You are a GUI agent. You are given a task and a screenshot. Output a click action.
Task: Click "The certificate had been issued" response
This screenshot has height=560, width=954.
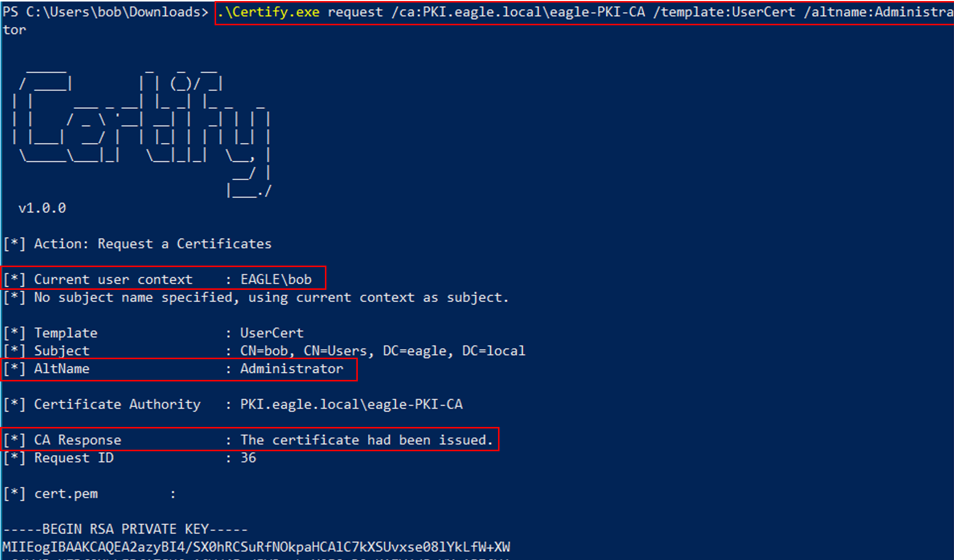click(366, 440)
